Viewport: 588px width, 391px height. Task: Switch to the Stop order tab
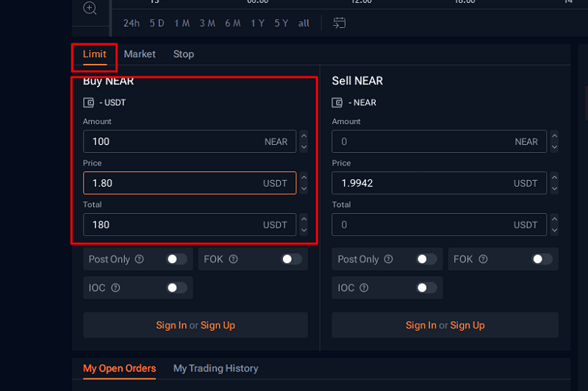(183, 54)
